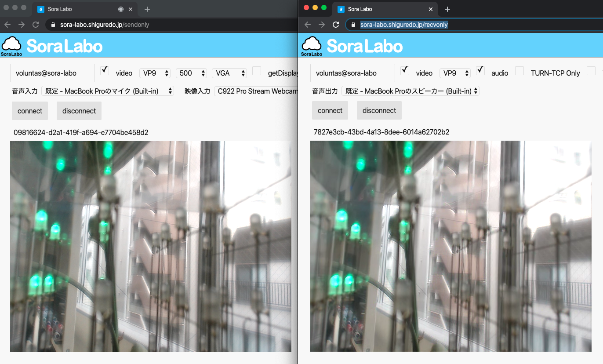Disable the audio checkbox on the recvonly page

coord(480,70)
